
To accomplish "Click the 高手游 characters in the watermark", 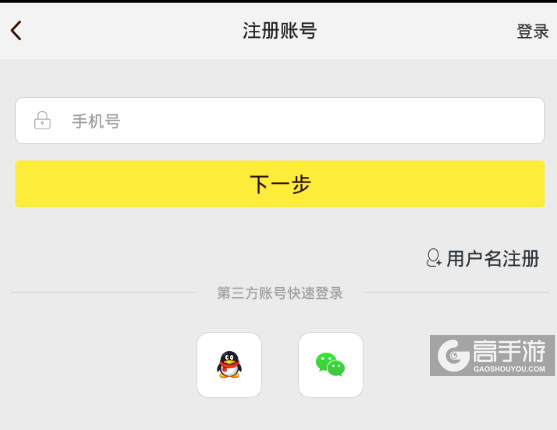I will [x=509, y=351].
